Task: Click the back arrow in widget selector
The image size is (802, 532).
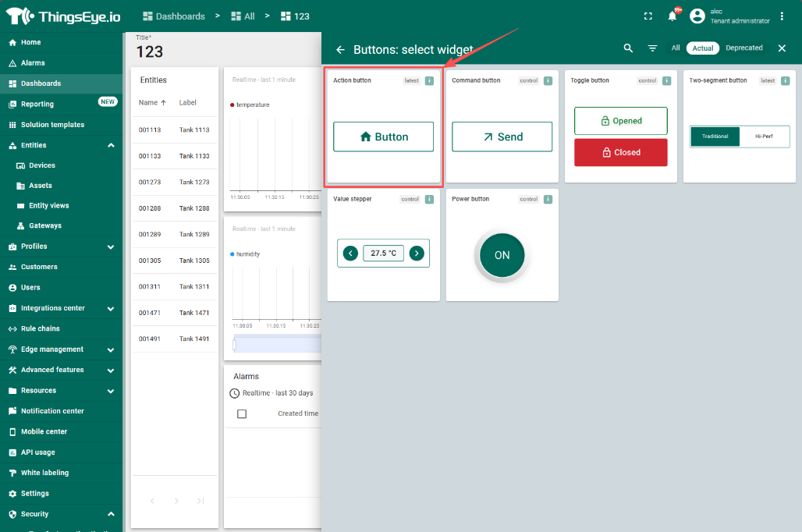Action: click(340, 49)
